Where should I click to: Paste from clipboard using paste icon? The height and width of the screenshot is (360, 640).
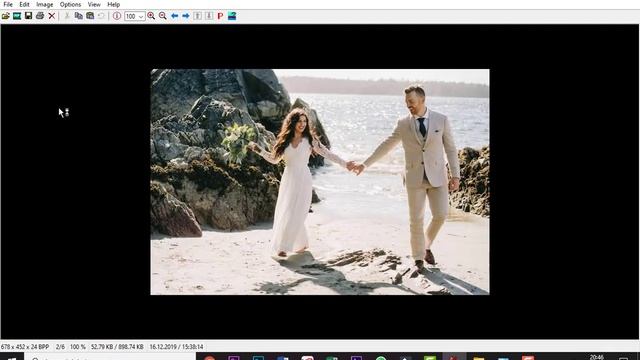point(90,16)
